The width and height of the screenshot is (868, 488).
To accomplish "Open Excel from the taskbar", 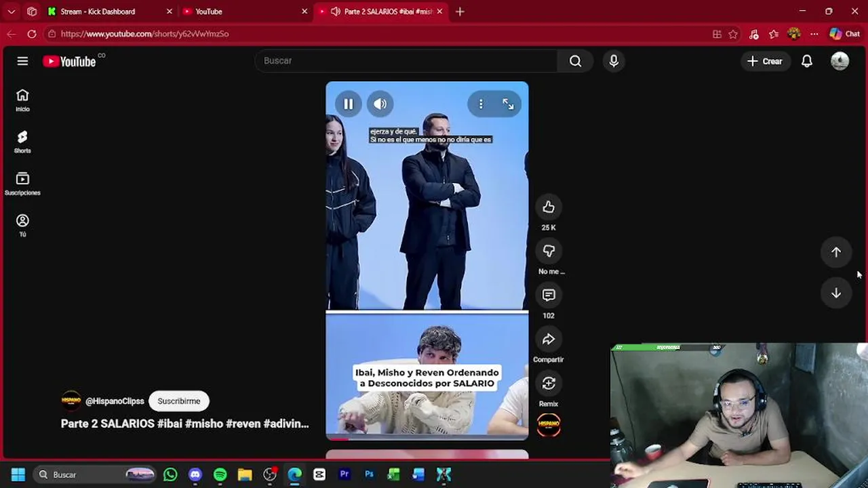I will pos(394,474).
